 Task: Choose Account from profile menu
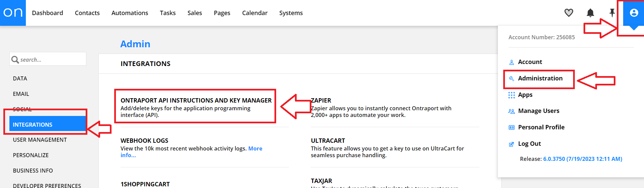[530, 62]
